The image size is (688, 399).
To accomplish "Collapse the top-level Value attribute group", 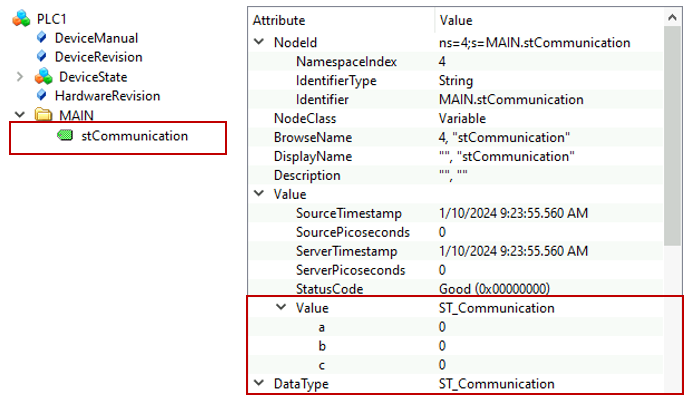I will (x=259, y=194).
